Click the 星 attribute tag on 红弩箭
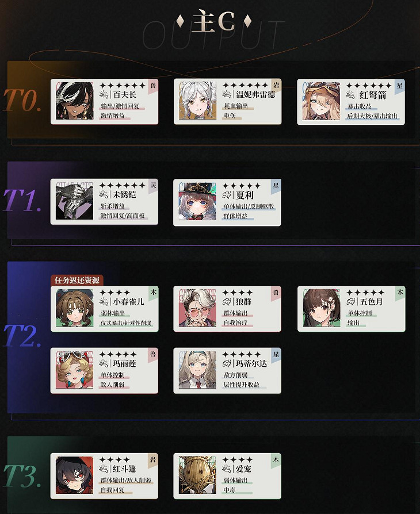Image resolution: width=420 pixels, height=514 pixels. pos(399,86)
